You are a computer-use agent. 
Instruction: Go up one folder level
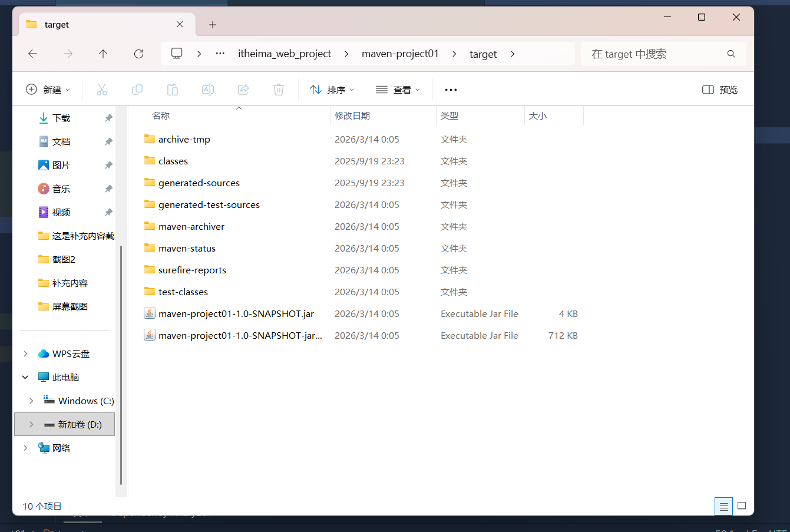point(103,54)
